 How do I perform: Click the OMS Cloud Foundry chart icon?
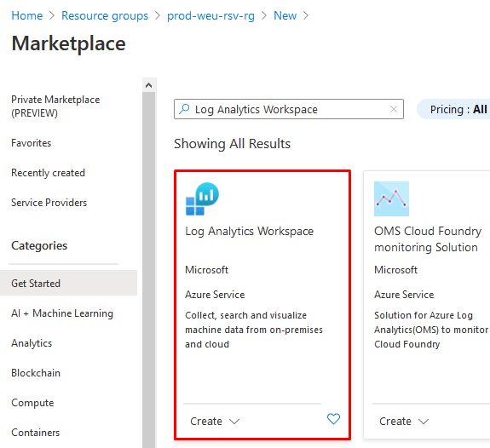(x=391, y=198)
